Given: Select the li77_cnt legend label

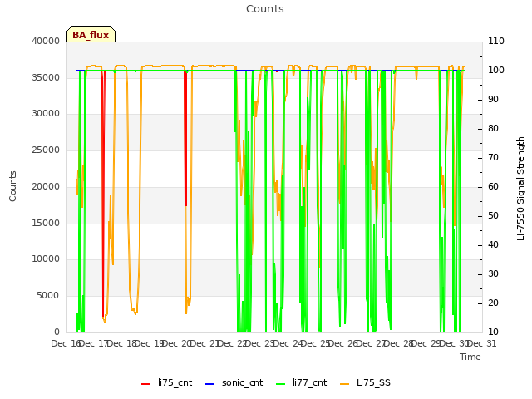Looking at the screenshot, I should pyautogui.click(x=310, y=382).
